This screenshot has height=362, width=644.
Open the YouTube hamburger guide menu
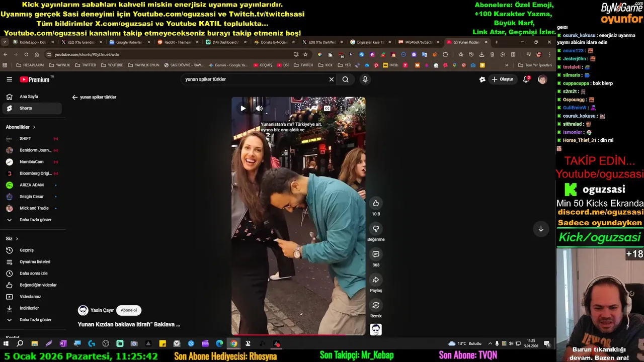coord(9,79)
